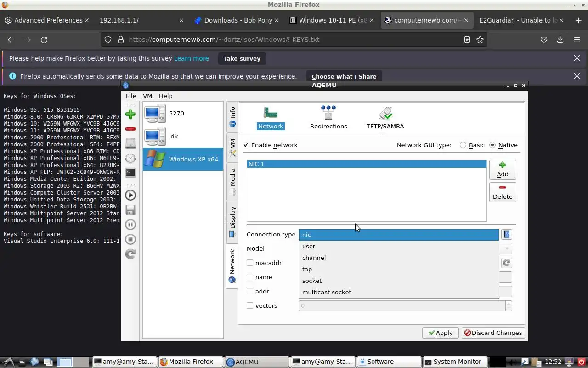Pick 'tap' in the Connection type list
Viewport: 588px width, 368px height.
399,269
